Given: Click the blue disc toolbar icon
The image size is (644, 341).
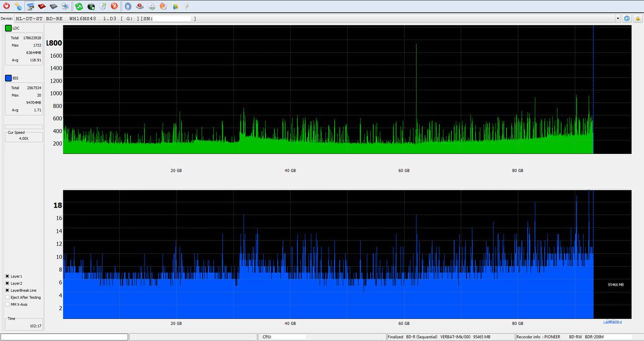Looking at the screenshot, I should tap(128, 6).
